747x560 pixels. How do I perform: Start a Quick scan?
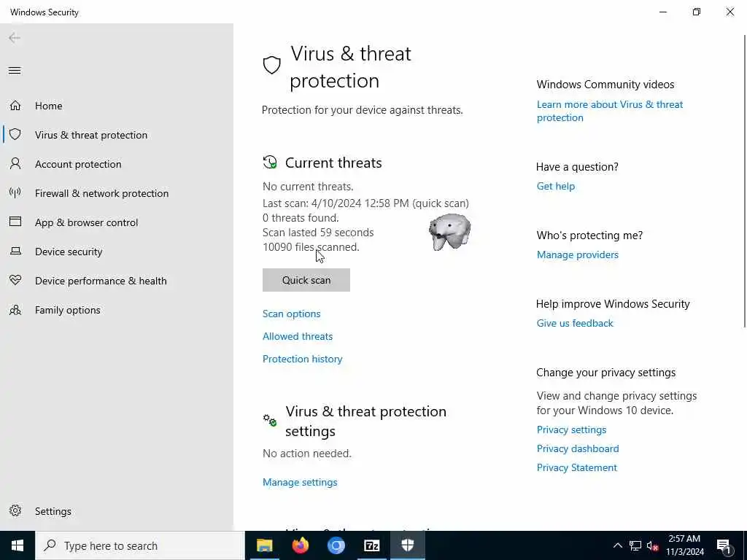(306, 280)
